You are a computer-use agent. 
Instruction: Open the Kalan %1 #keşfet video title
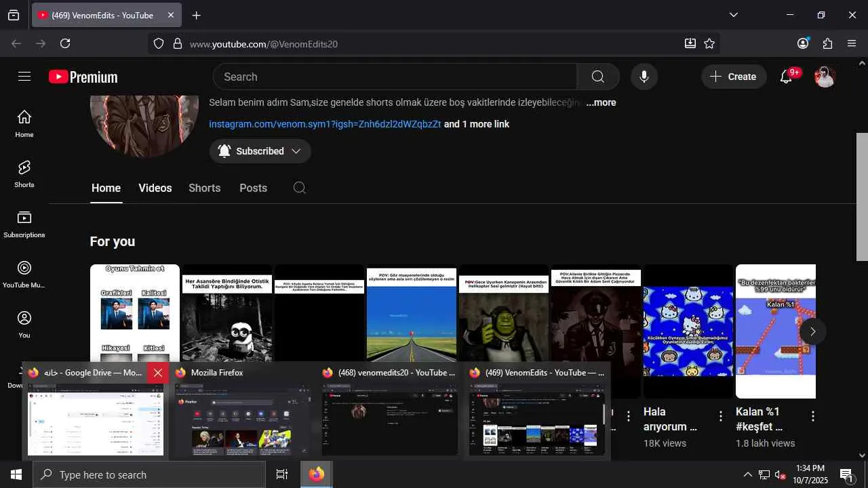(759, 419)
